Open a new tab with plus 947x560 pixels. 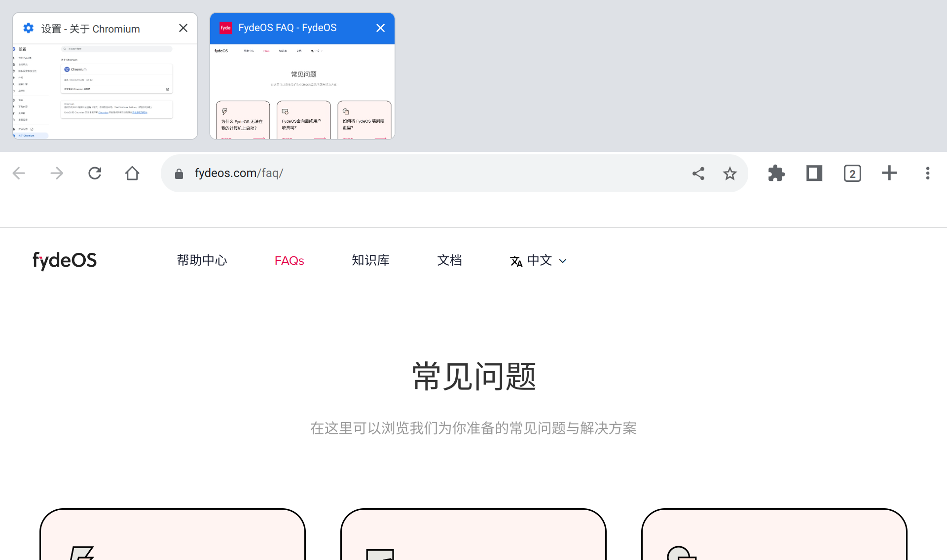(x=889, y=173)
